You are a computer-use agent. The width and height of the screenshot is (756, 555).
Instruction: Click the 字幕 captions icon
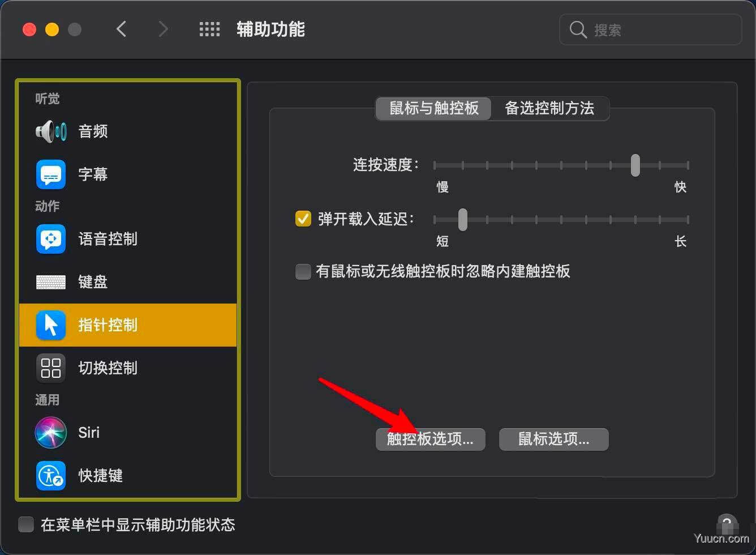tap(51, 174)
